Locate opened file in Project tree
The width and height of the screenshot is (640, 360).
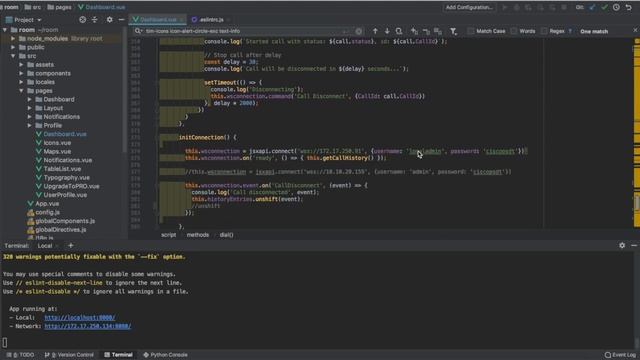coord(82,19)
